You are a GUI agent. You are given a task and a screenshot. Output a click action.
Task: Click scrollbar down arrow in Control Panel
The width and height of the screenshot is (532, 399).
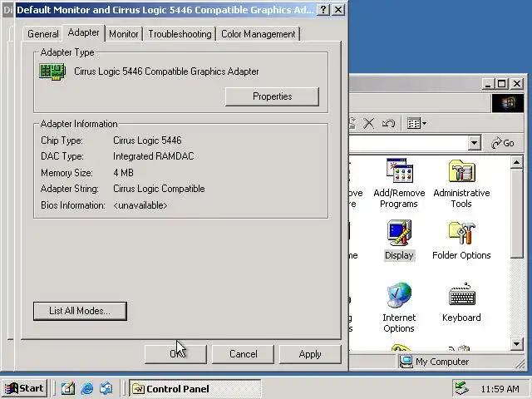516,344
